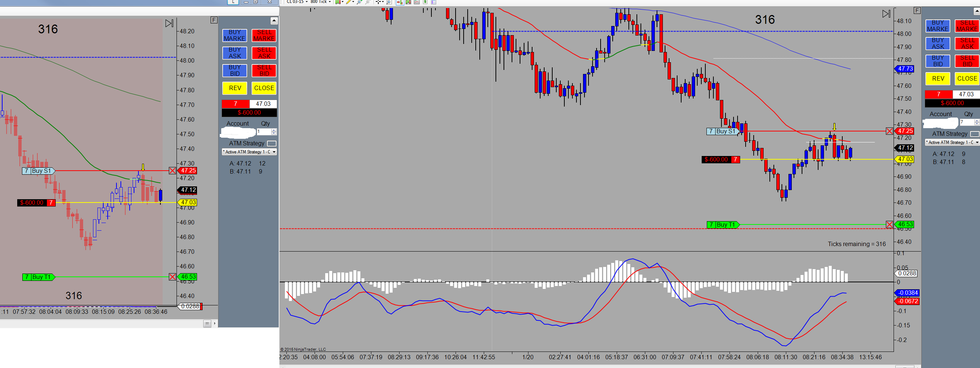Increase Qty with up arrow, left panel
Viewport: 980px width, 368px height.
[x=274, y=130]
